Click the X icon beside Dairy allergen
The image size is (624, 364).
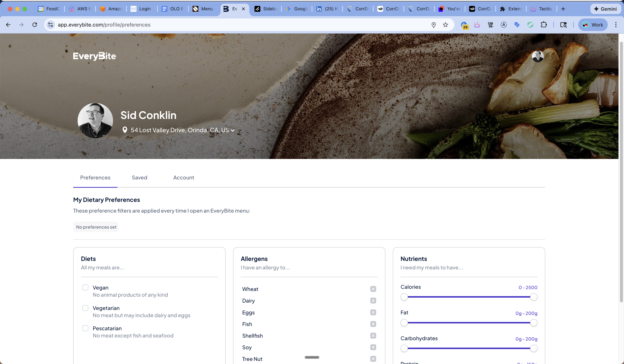373,301
